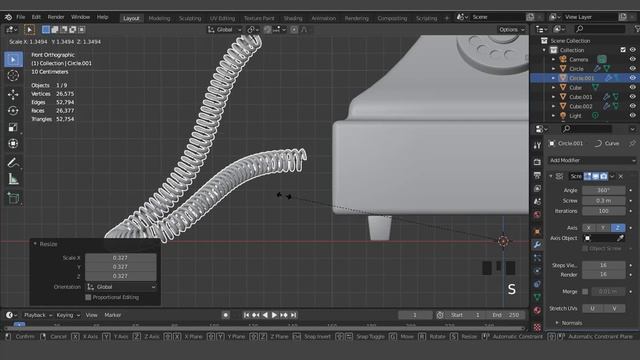Click the Blender logo menu icon
Screen dimensions: 640x360
click(8, 17)
